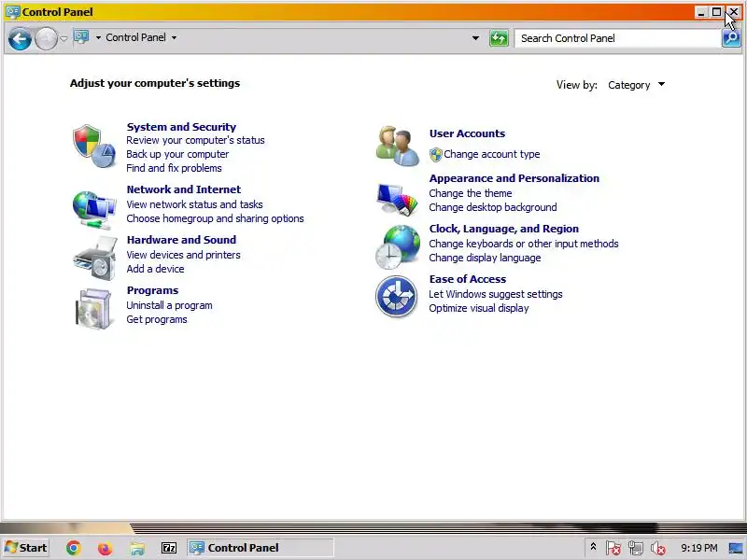Open the Programs category heading
This screenshot has height=560, width=747.
pos(152,290)
